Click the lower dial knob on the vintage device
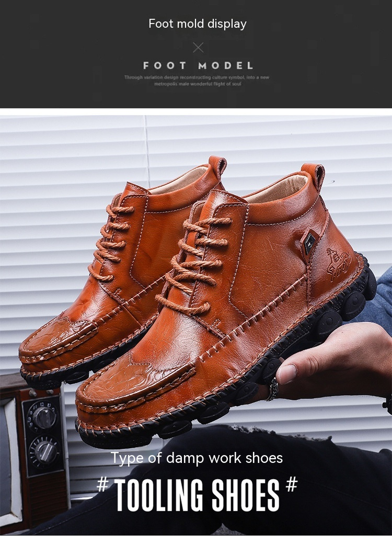The width and height of the screenshot is (392, 544). (x=44, y=448)
